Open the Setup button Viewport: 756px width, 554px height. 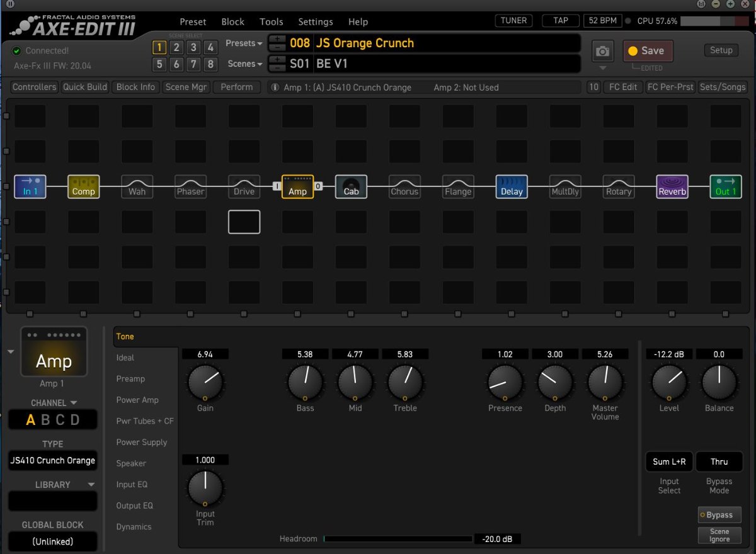[721, 50]
